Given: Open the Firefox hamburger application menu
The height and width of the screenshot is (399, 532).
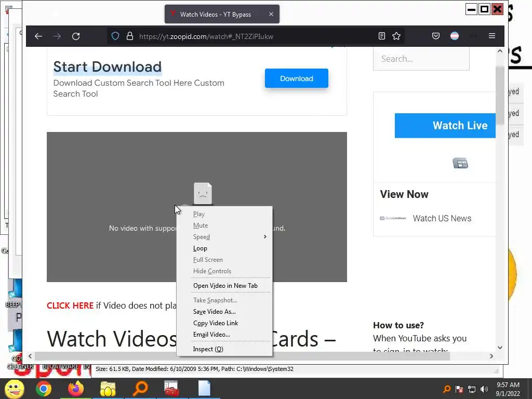Looking at the screenshot, I should click(x=492, y=36).
